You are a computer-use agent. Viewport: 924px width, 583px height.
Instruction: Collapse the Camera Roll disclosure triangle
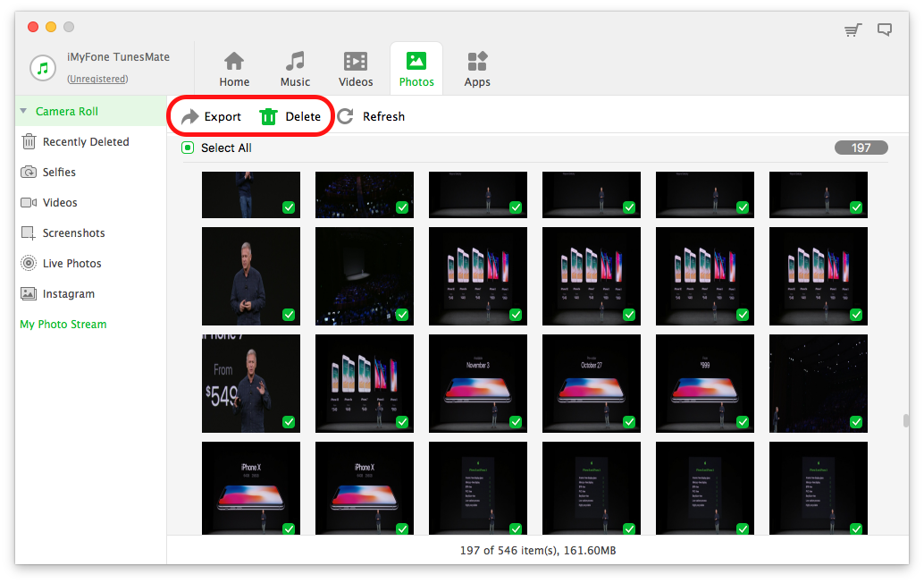(x=23, y=111)
